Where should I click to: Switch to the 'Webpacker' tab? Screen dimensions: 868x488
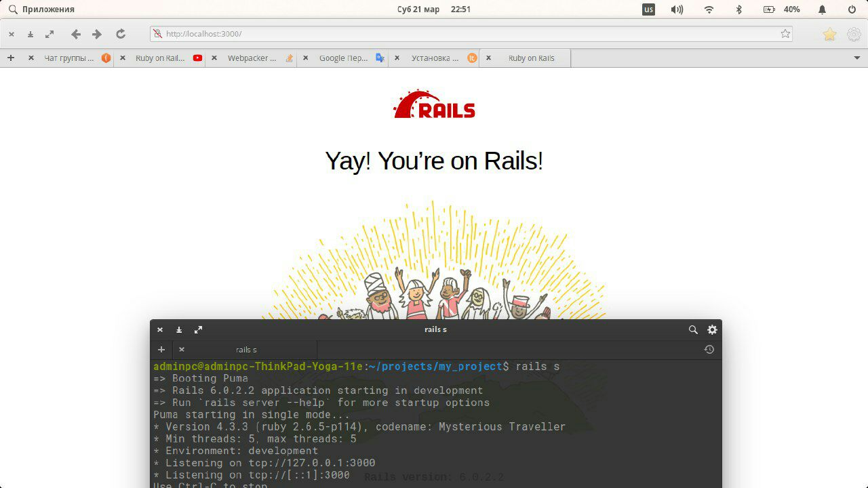tap(252, 58)
